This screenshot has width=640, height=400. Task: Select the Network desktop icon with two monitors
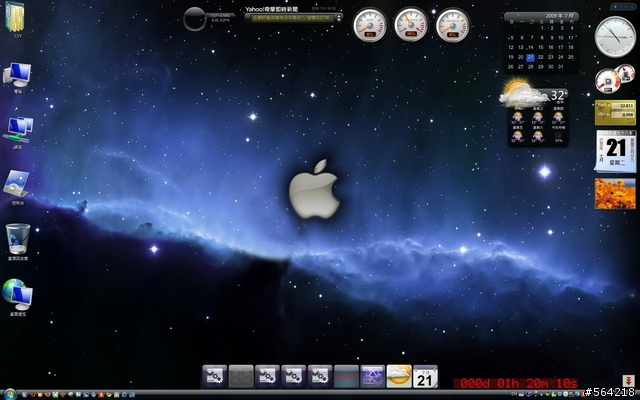tap(18, 133)
